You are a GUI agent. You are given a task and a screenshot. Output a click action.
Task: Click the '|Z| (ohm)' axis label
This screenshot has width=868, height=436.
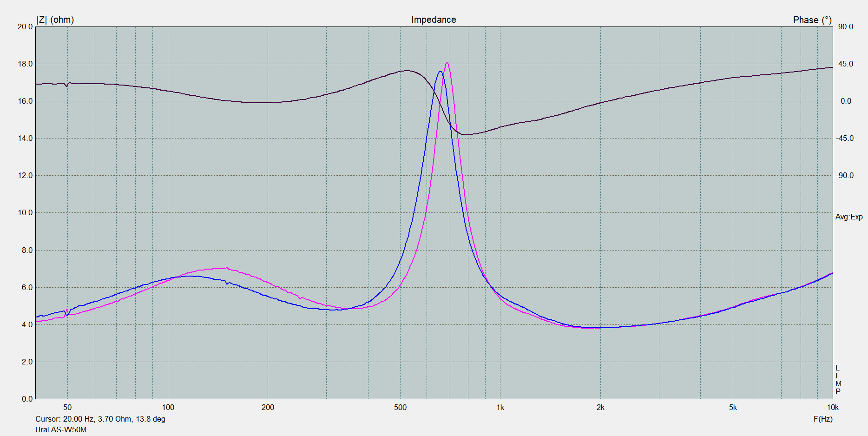[55, 20]
